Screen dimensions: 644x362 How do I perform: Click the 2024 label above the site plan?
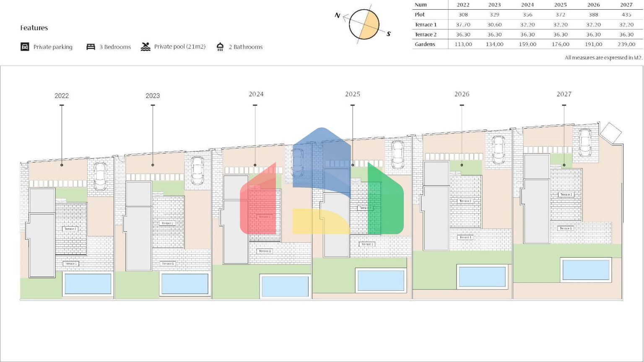click(256, 94)
